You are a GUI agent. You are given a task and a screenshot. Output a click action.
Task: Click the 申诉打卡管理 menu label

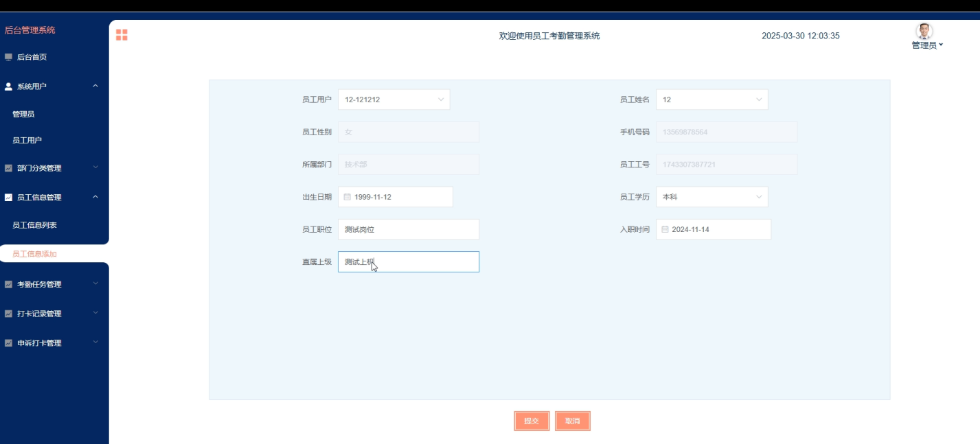[x=39, y=343]
